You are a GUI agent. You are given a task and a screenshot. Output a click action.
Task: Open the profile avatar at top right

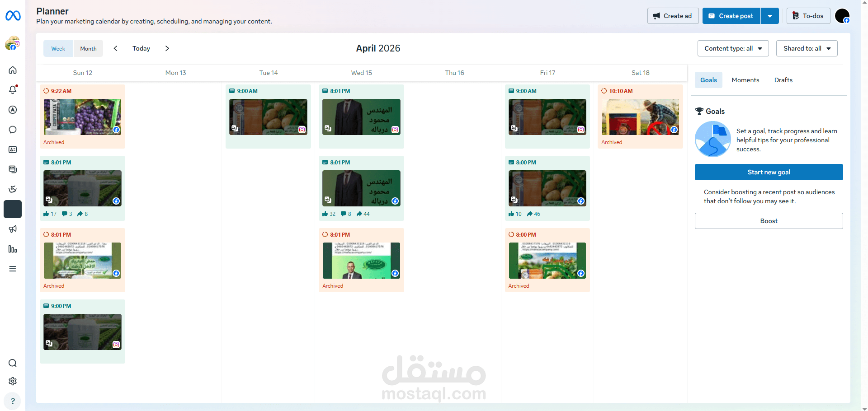tap(842, 16)
